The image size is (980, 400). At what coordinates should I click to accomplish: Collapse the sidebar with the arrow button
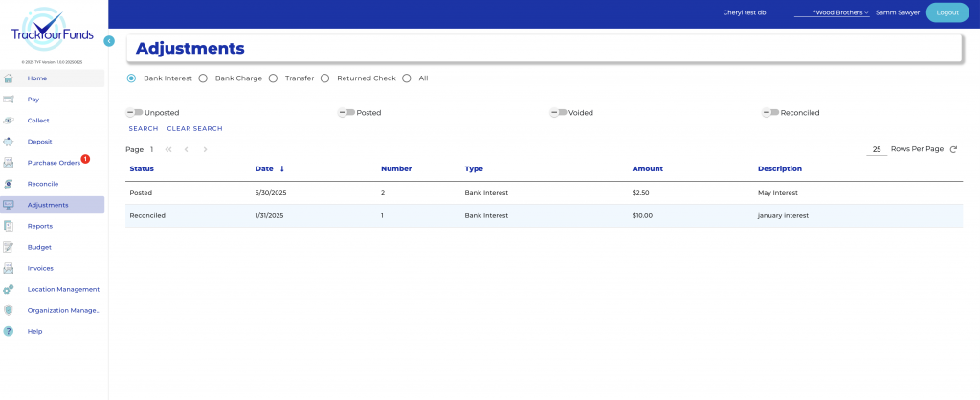tap(109, 41)
